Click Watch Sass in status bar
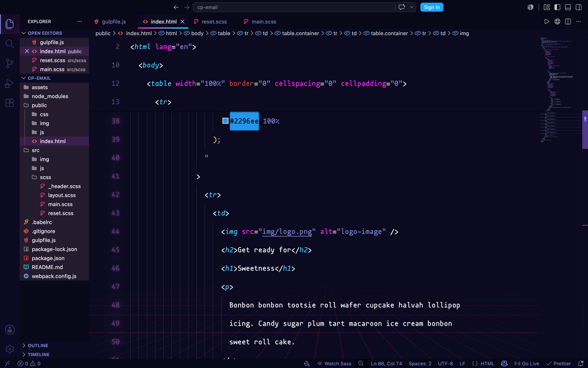 pyautogui.click(x=335, y=364)
